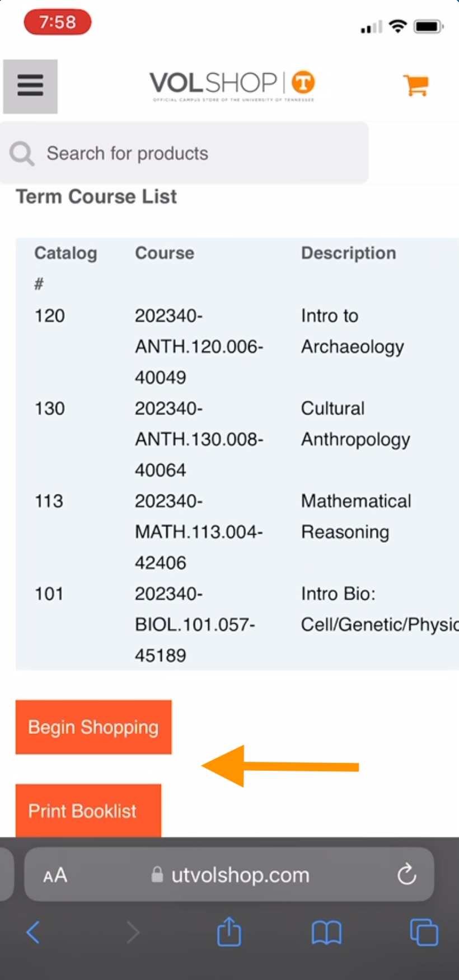Tap the Begin Shopping button

click(93, 727)
